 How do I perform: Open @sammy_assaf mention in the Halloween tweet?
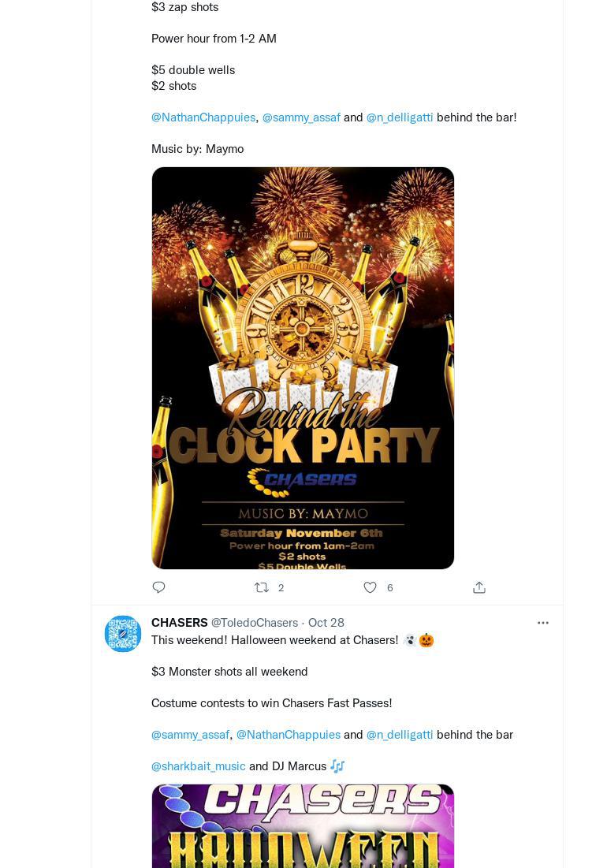coord(190,735)
